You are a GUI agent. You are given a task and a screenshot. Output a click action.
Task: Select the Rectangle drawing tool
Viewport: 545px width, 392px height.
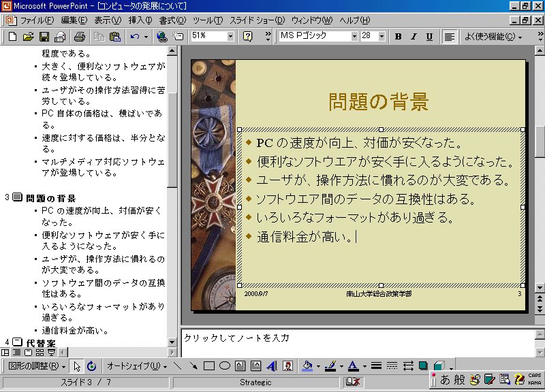(x=209, y=366)
